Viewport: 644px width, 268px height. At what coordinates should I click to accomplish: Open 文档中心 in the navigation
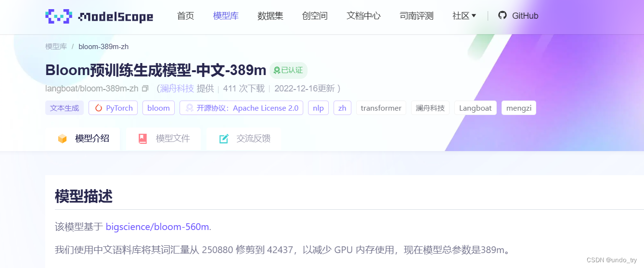click(x=363, y=16)
